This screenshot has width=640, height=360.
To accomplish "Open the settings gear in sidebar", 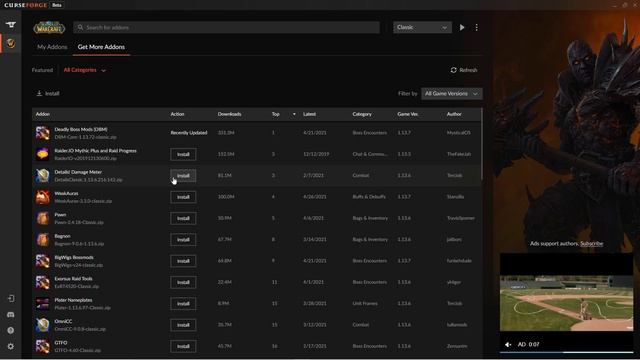I will click(11, 346).
